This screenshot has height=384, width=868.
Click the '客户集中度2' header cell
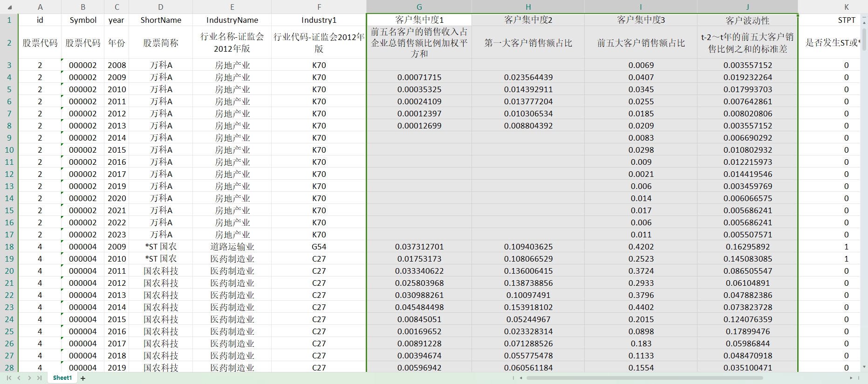pos(528,20)
